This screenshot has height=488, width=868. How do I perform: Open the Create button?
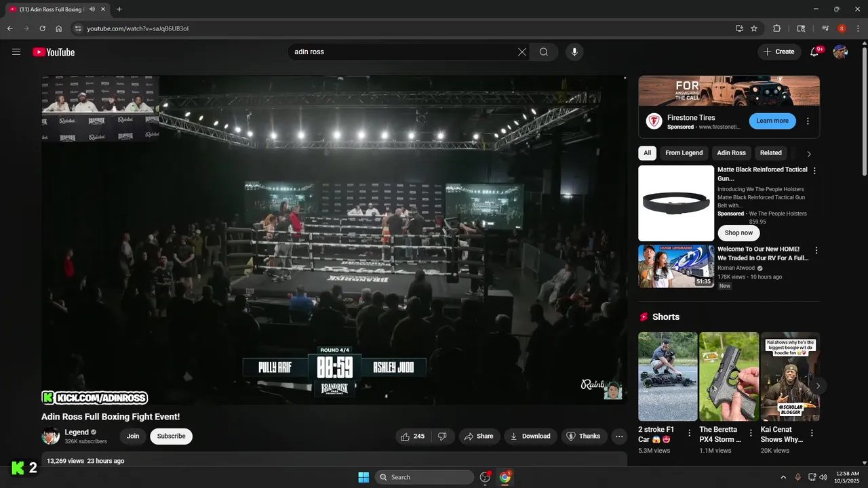[x=778, y=52]
